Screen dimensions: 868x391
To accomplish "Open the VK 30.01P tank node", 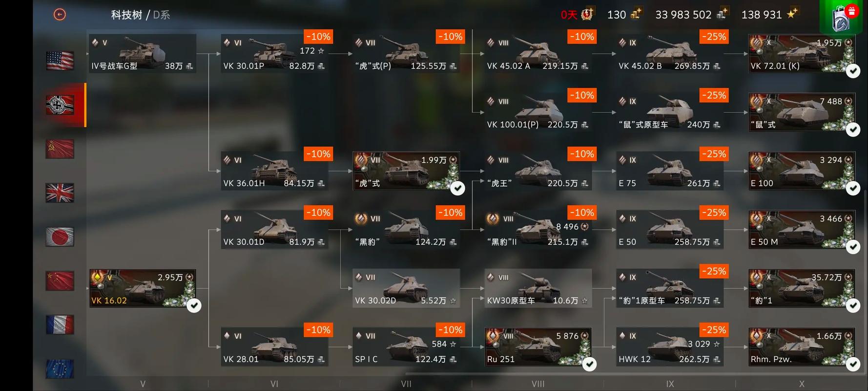I will (274, 53).
